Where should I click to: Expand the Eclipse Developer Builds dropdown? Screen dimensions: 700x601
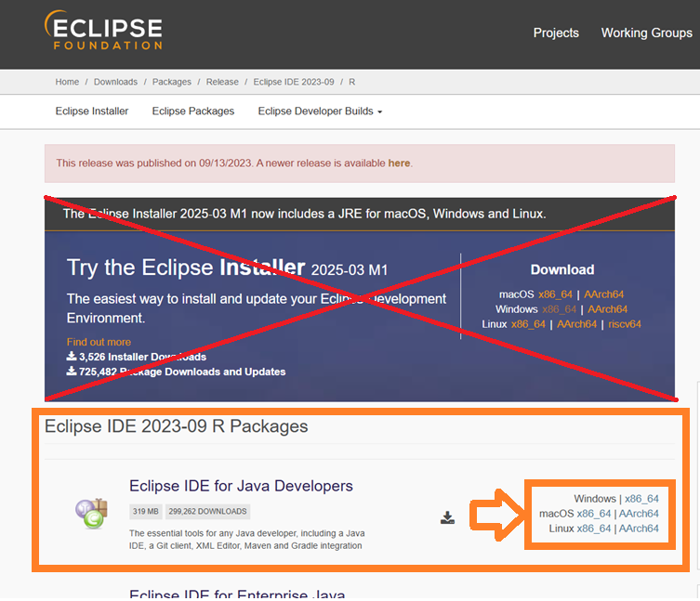point(320,111)
